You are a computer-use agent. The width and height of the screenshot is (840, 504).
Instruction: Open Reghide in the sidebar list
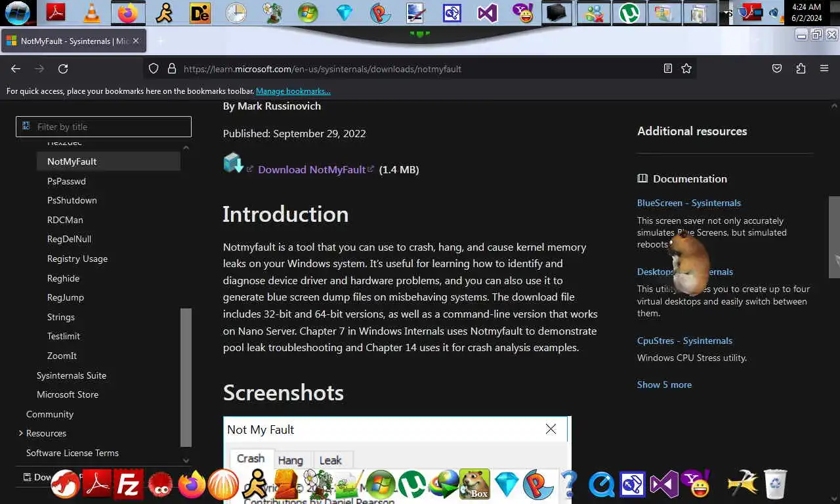pos(63,278)
